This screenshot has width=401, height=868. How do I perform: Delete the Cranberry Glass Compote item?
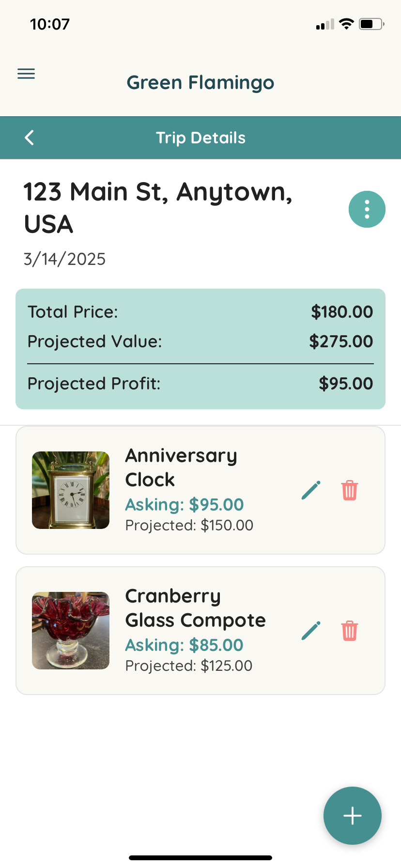tap(350, 631)
